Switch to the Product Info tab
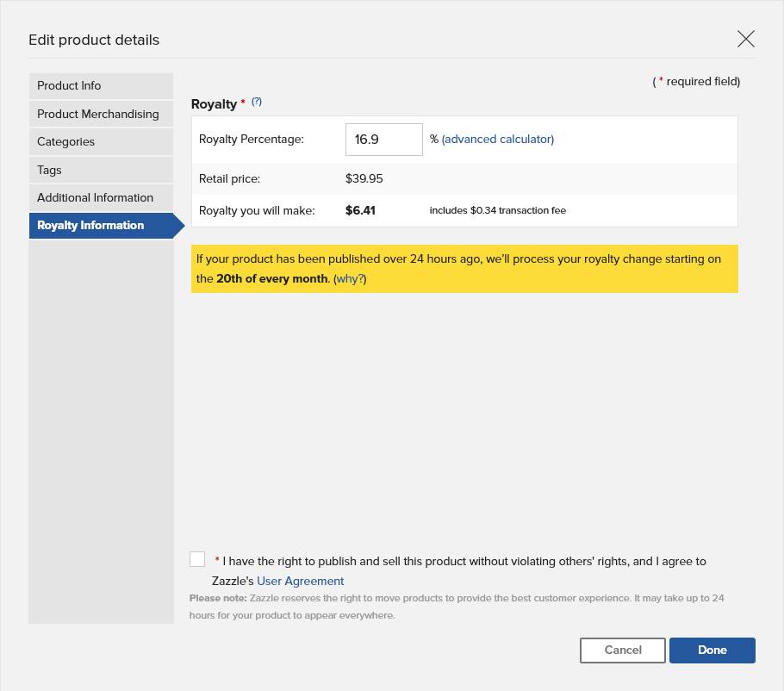 pos(101,86)
